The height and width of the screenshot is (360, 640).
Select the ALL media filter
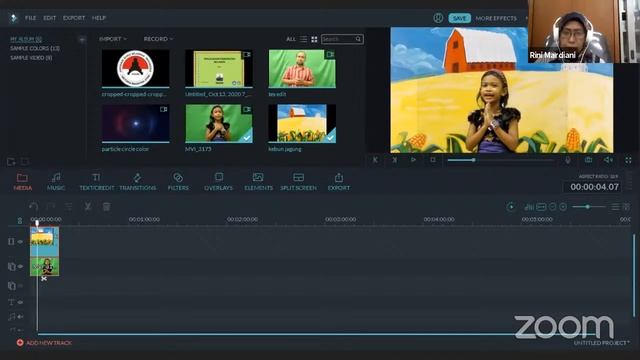pyautogui.click(x=291, y=39)
